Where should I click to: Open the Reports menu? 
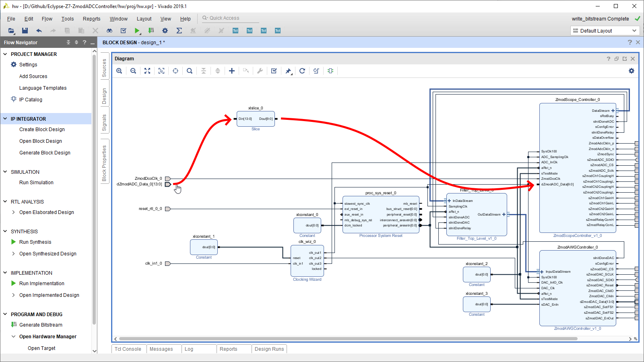[x=91, y=19]
